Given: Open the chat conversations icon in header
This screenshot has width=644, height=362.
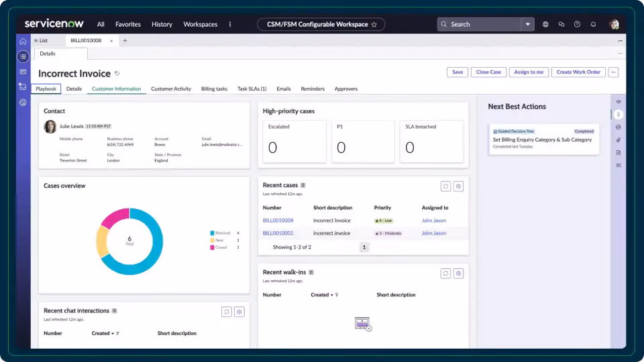Looking at the screenshot, I should 561,24.
